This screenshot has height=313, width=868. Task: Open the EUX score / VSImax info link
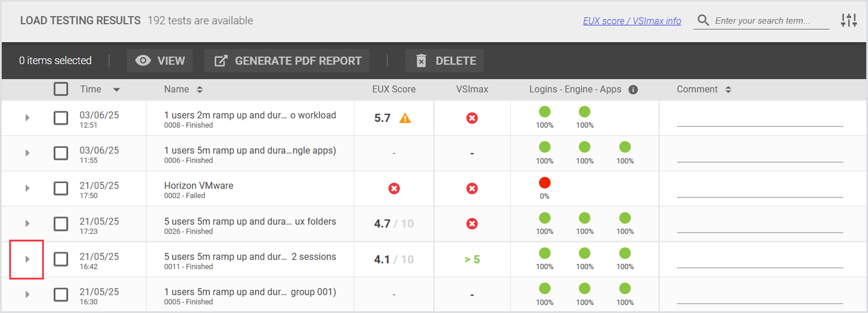click(631, 21)
